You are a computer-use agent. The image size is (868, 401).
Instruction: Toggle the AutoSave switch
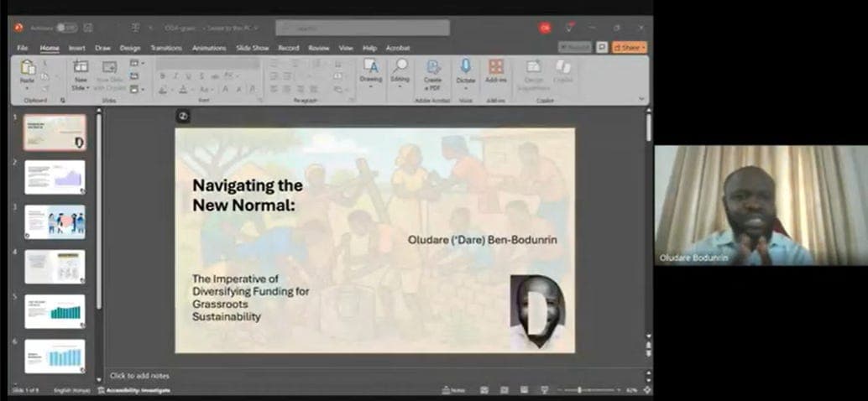[x=65, y=28]
